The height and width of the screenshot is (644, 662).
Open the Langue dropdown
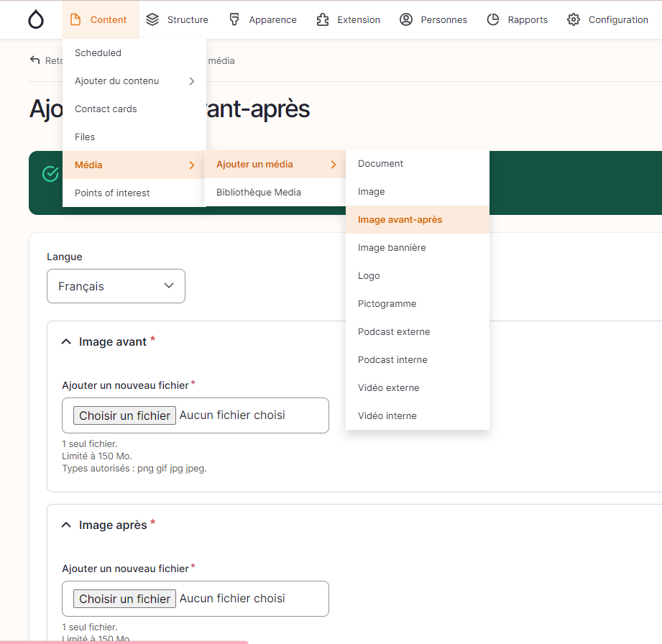click(116, 286)
